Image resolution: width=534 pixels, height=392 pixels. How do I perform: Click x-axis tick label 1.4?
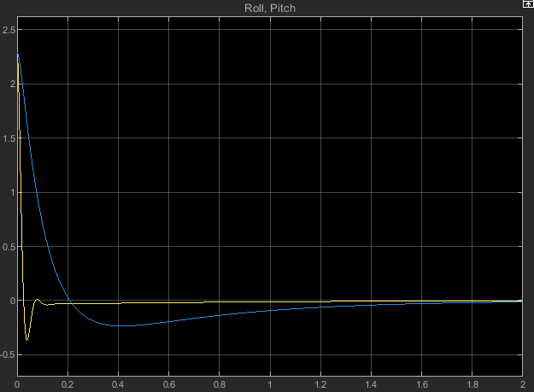coord(371,385)
